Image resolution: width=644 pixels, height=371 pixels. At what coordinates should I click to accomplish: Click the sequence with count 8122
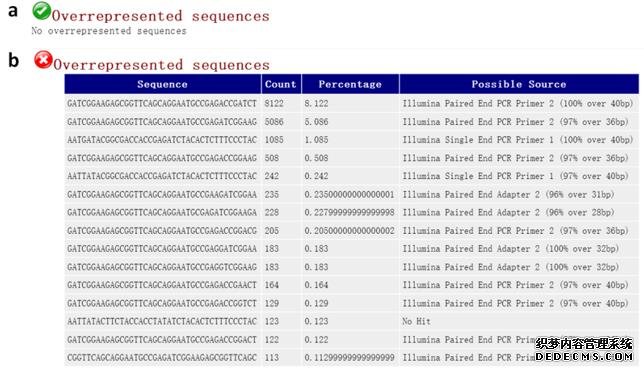click(x=162, y=104)
